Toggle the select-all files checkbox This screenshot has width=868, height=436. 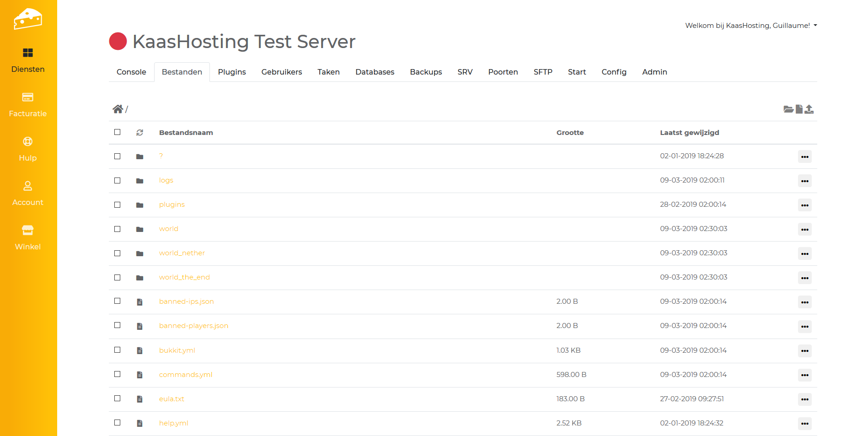click(118, 132)
